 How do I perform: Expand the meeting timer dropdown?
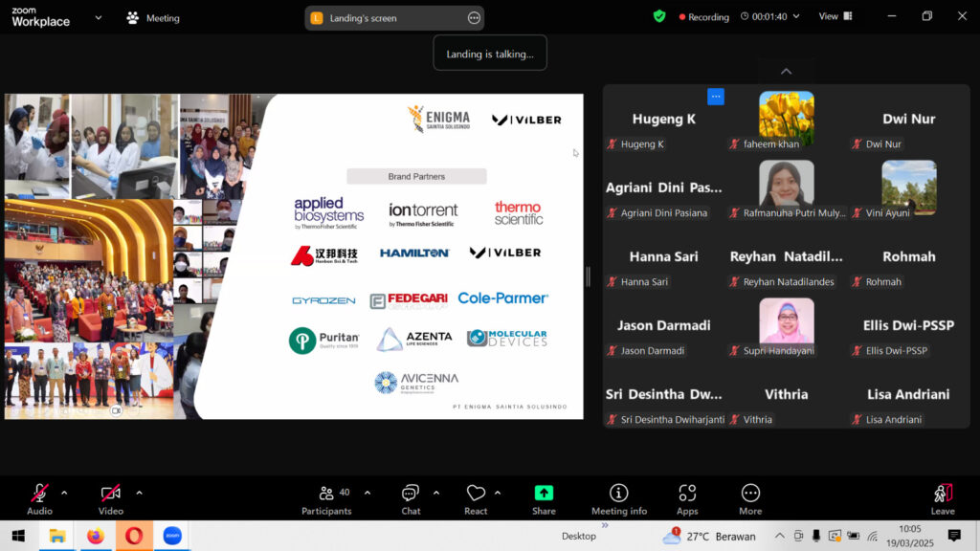click(x=796, y=17)
